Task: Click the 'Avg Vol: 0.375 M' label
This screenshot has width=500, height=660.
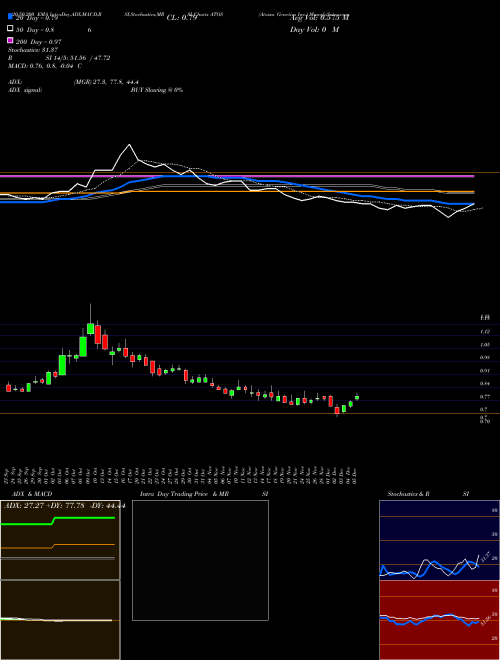Action: (319, 18)
